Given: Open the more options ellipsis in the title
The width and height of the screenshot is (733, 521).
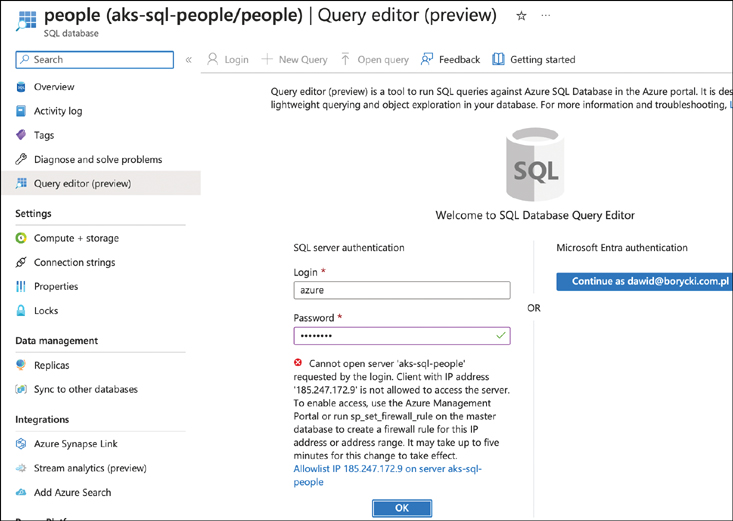Looking at the screenshot, I should click(x=545, y=16).
